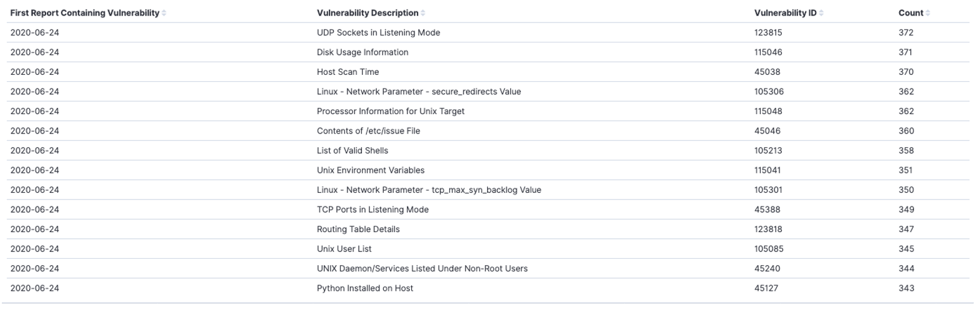This screenshot has height=315, width=980.
Task: Click the Vulnerability Description sort icon
Action: [x=423, y=13]
